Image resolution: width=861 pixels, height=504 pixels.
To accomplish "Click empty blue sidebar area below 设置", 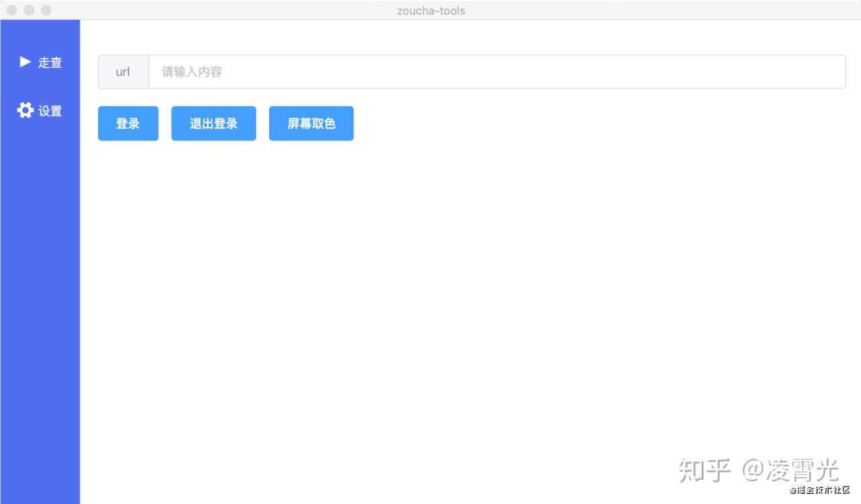I will click(40, 302).
